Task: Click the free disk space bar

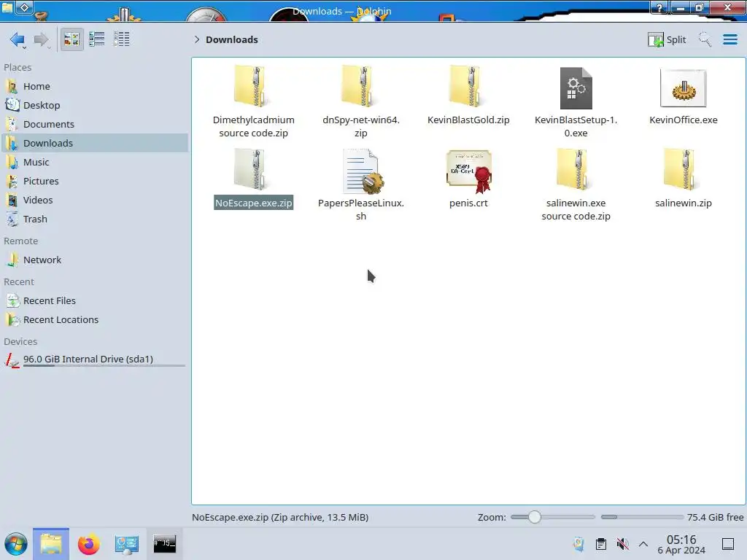Action: (x=642, y=517)
